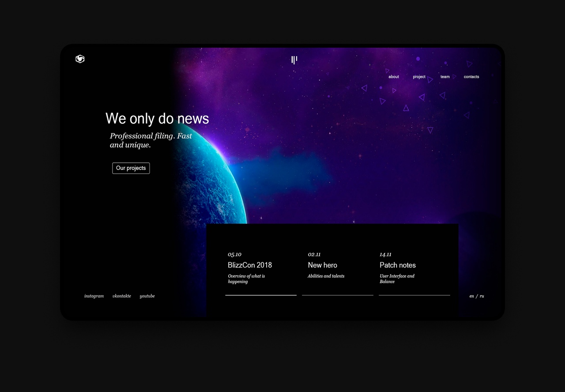Select 'Abilities and talents' subtitle
This screenshot has height=392, width=565.
tap(326, 276)
